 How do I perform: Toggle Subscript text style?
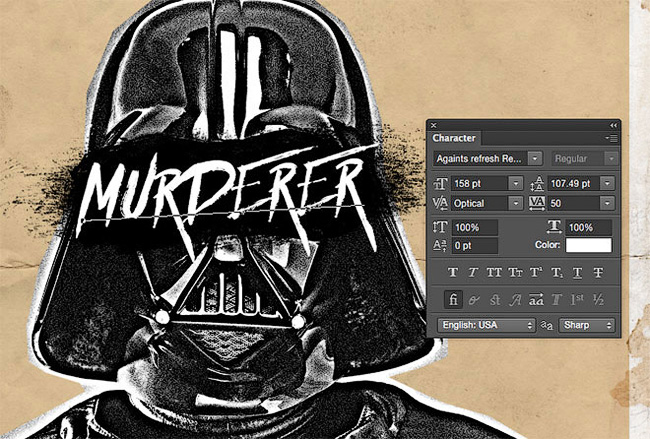click(x=557, y=272)
